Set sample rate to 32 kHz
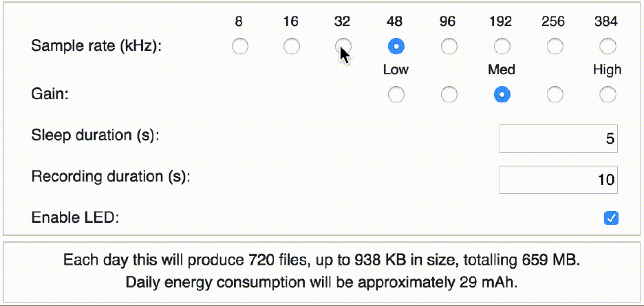The width and height of the screenshot is (644, 306). point(343,47)
